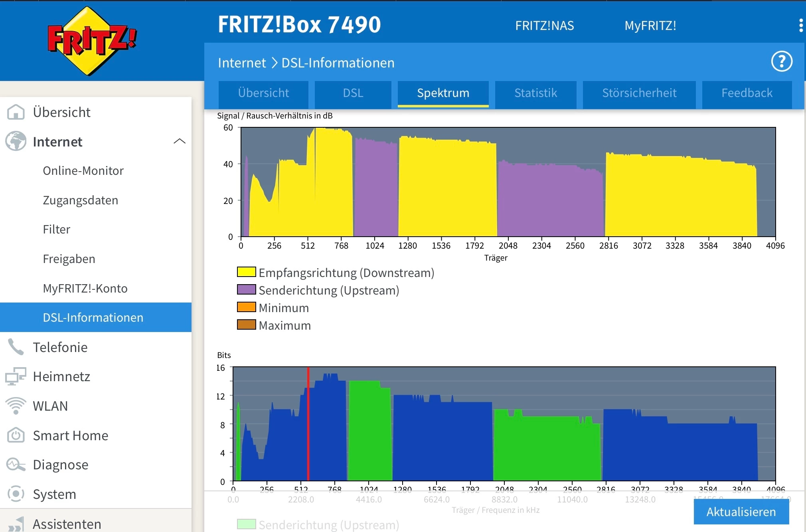
Task: Switch to the Statistik tab
Action: point(535,93)
